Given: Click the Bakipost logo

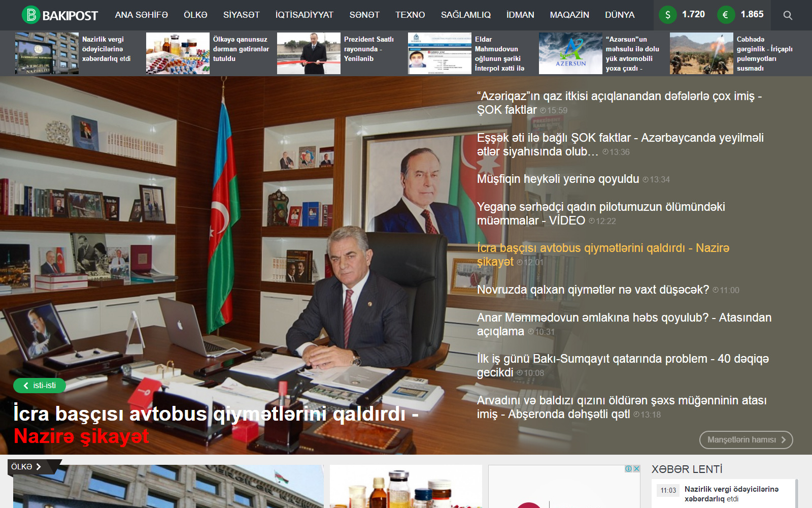Looking at the screenshot, I should pos(60,15).
